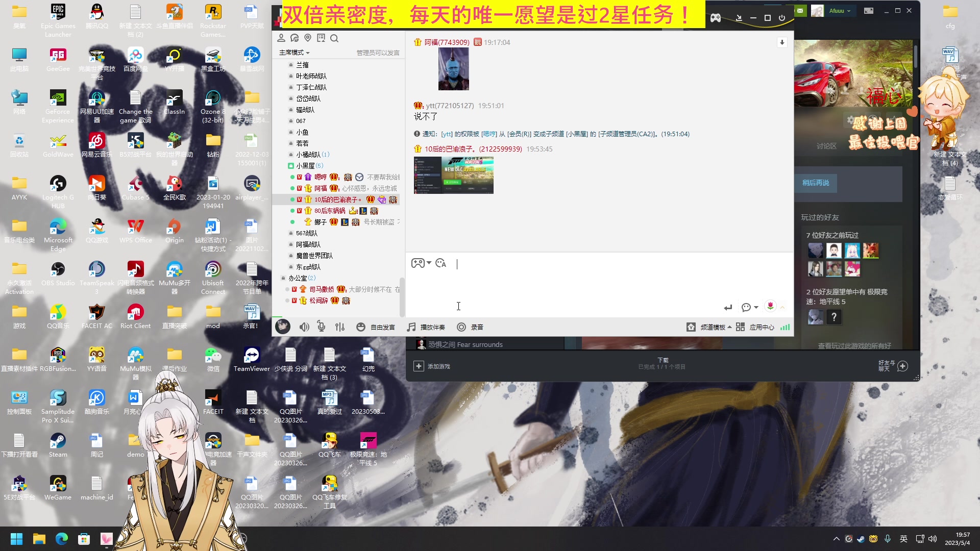The height and width of the screenshot is (551, 980).
Task: Click the location pin icon in YY toolbar
Action: point(308,38)
